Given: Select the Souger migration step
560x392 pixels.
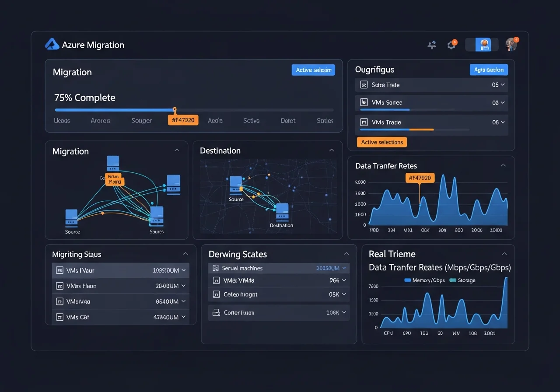Looking at the screenshot, I should pos(141,121).
